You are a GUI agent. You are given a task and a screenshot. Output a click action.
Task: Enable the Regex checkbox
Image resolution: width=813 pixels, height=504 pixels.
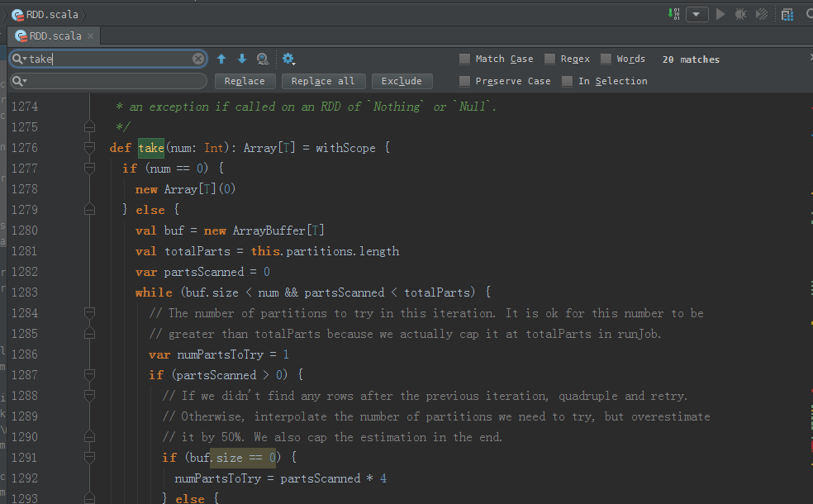(x=549, y=59)
